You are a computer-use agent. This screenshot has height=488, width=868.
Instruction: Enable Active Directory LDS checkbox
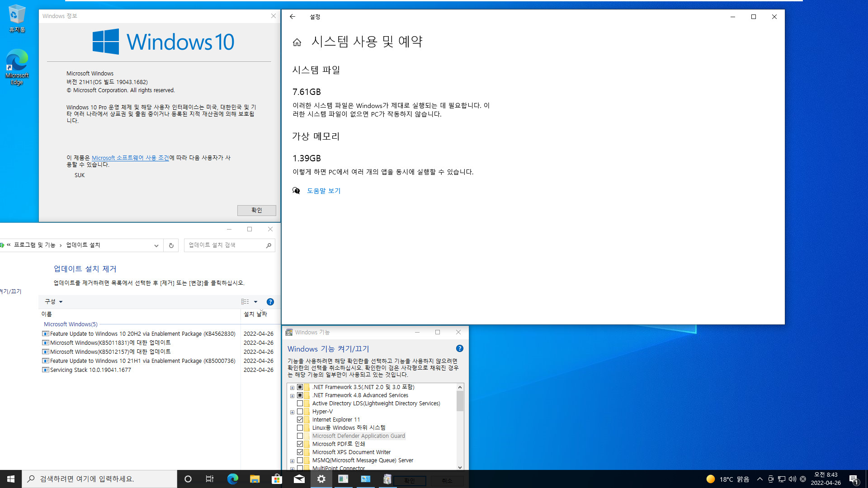pyautogui.click(x=300, y=404)
